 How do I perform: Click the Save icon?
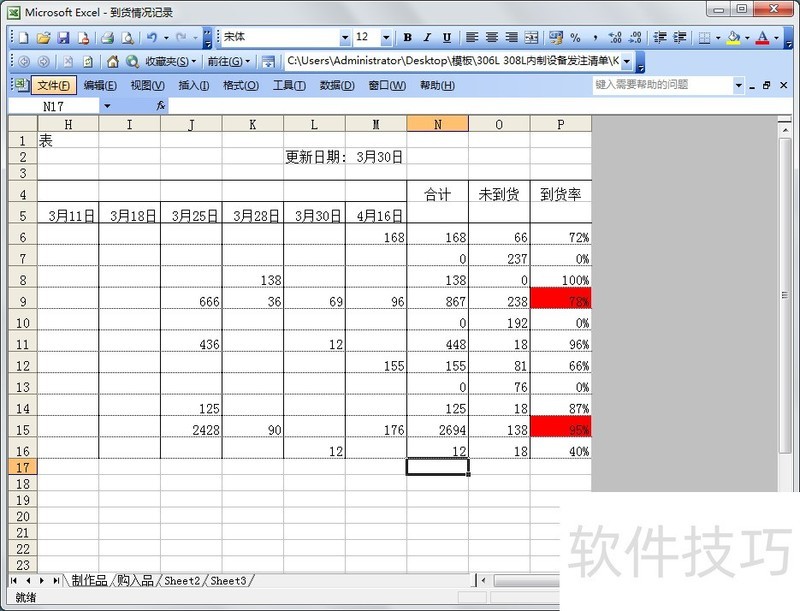click(62, 37)
